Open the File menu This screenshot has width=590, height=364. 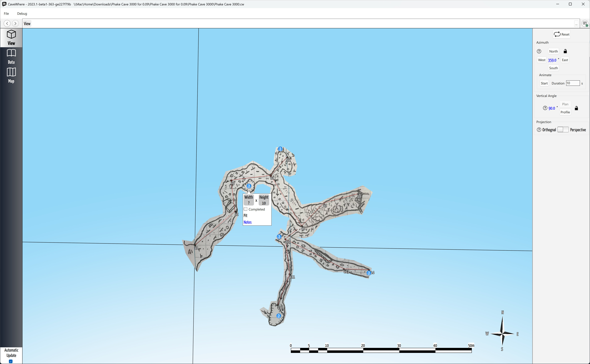[x=6, y=13]
